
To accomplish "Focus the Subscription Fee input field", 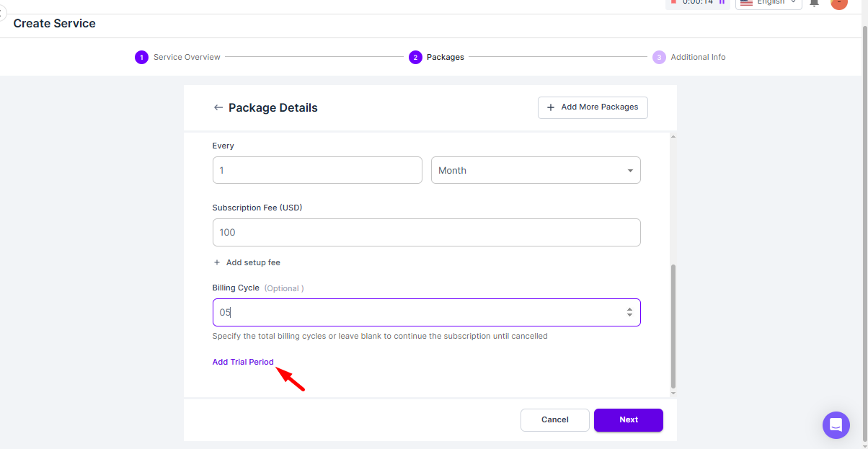I will pos(426,232).
